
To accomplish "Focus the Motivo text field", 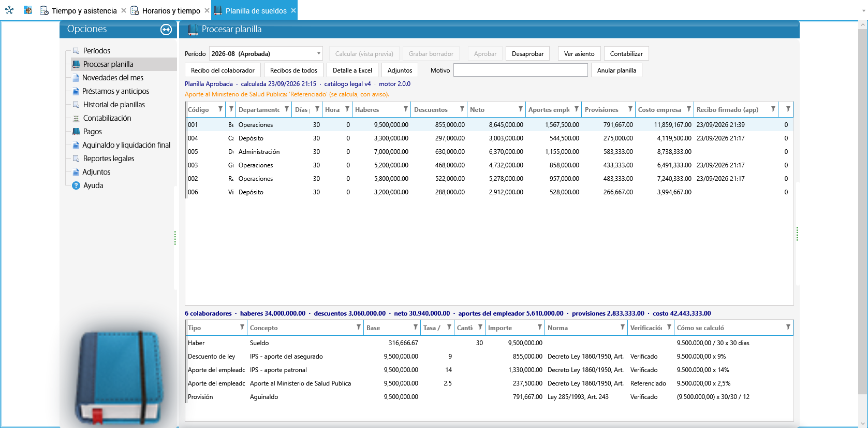I will [x=521, y=70].
